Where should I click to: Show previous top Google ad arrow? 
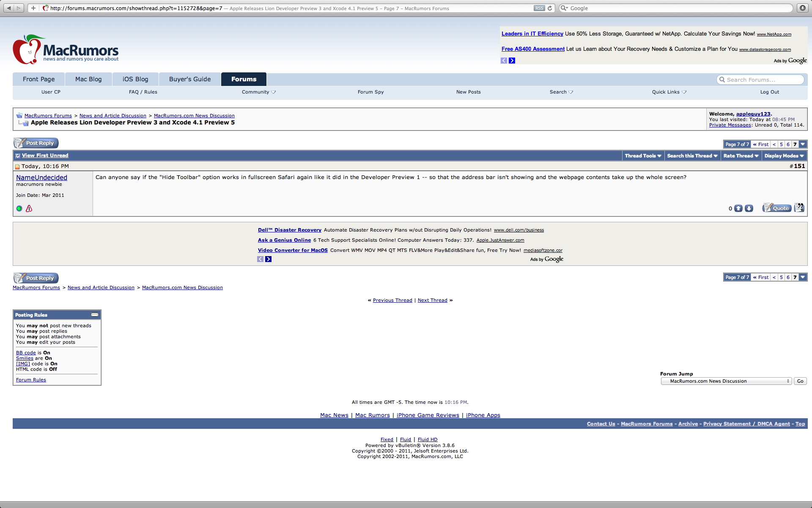coord(504,61)
